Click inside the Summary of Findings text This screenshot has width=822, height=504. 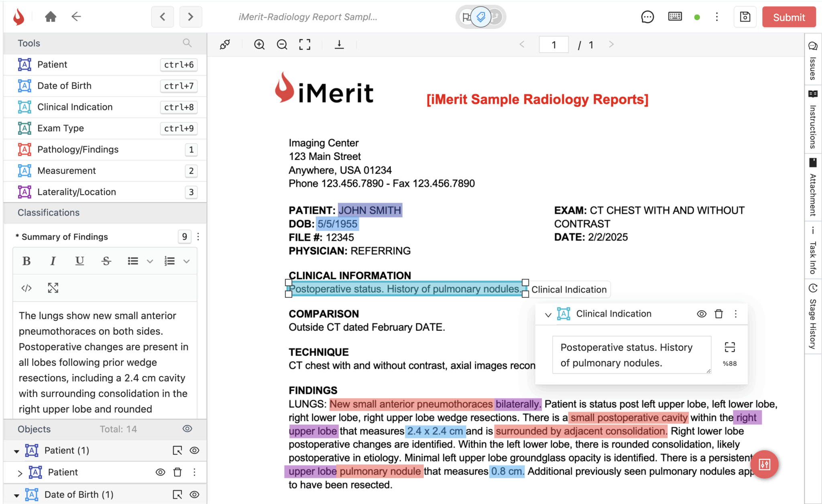click(104, 361)
